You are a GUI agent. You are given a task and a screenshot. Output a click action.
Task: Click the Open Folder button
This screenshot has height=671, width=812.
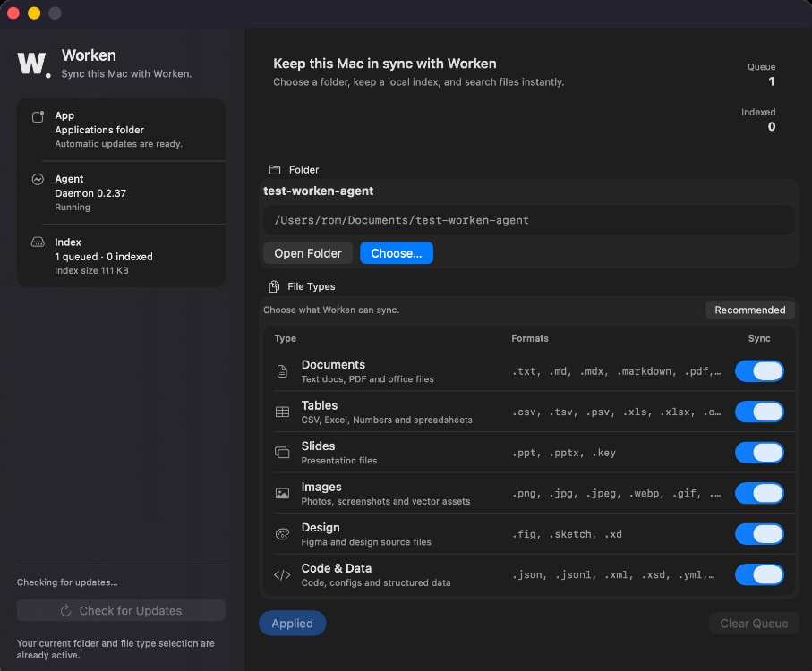coord(308,253)
